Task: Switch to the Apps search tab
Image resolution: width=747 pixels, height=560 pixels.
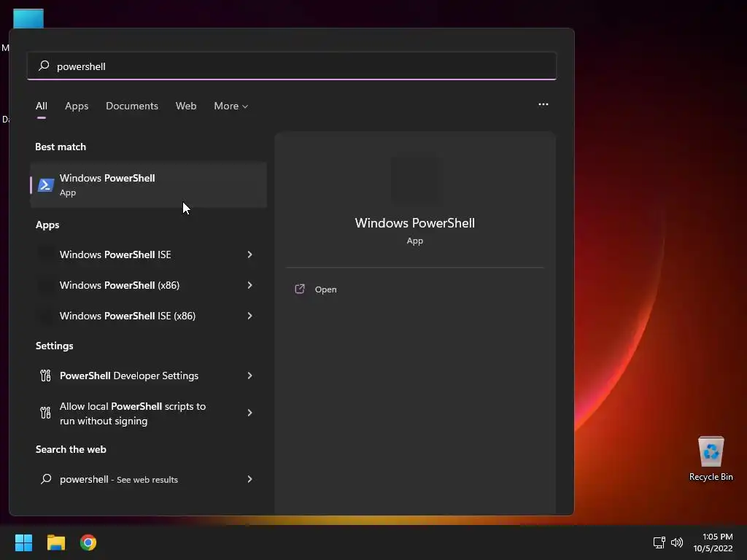Action: click(77, 106)
